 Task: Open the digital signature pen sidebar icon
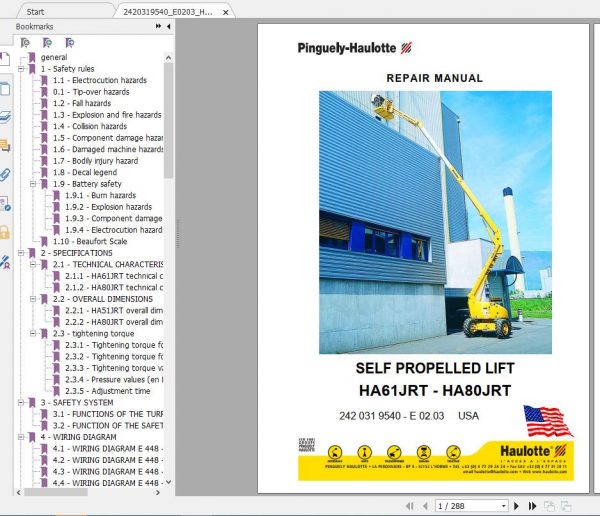tap(5, 262)
